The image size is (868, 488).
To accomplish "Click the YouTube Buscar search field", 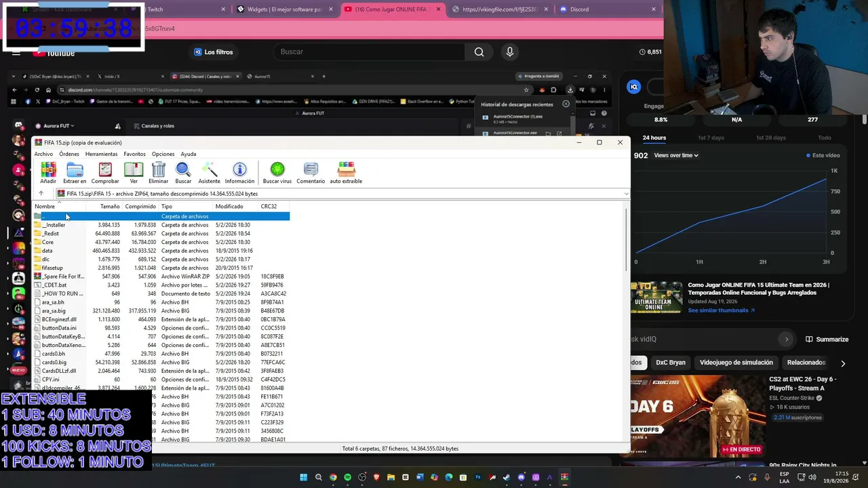I will [x=370, y=52].
